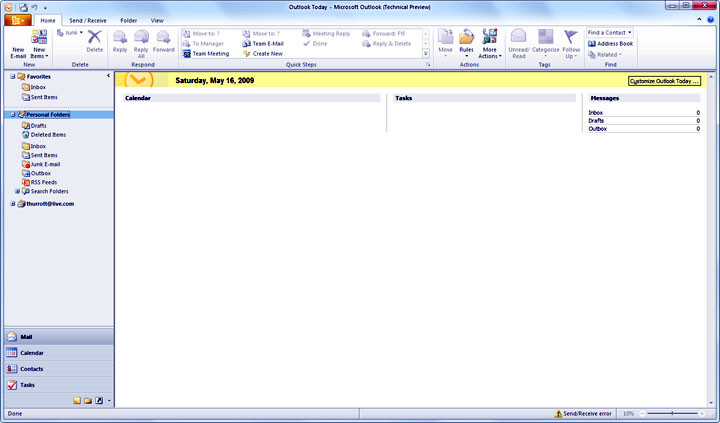The image size is (720, 423).
Task: Switch to the Folder tab
Action: click(x=129, y=21)
